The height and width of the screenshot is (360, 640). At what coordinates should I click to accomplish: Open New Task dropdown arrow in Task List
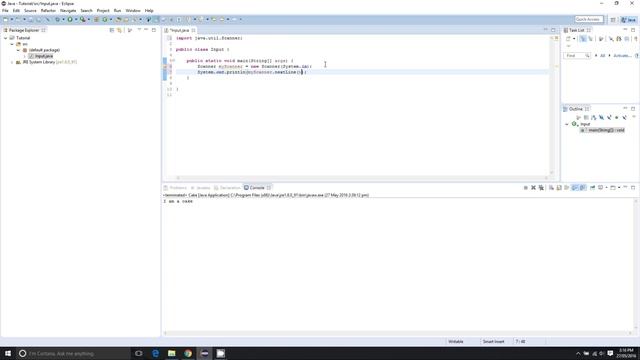[x=574, y=38]
